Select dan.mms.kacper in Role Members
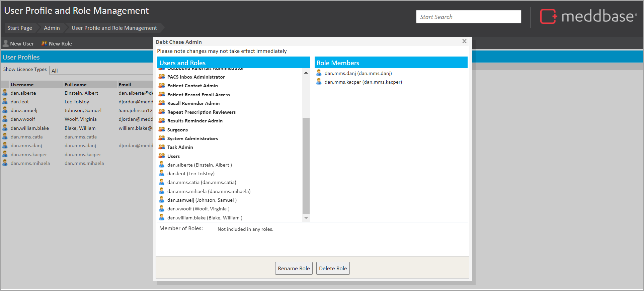This screenshot has height=291, width=644. point(363,82)
